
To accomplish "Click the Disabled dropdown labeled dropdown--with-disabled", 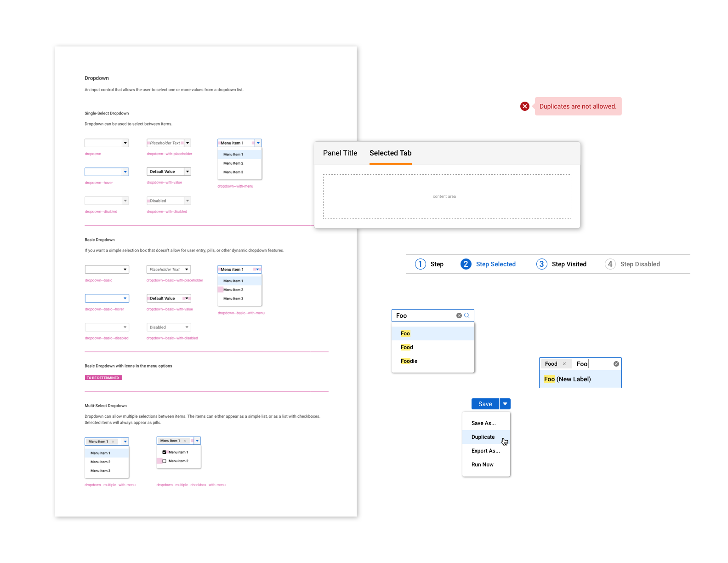I will click(x=169, y=201).
